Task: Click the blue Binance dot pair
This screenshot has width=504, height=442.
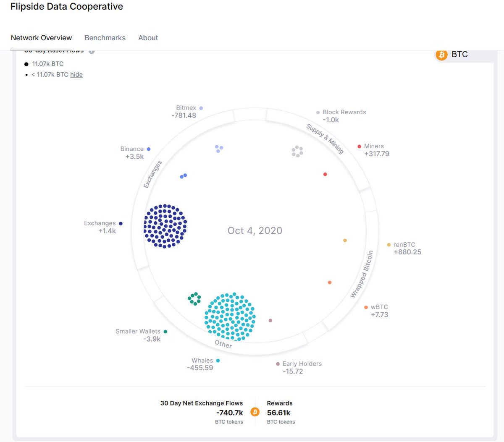Action: click(184, 176)
